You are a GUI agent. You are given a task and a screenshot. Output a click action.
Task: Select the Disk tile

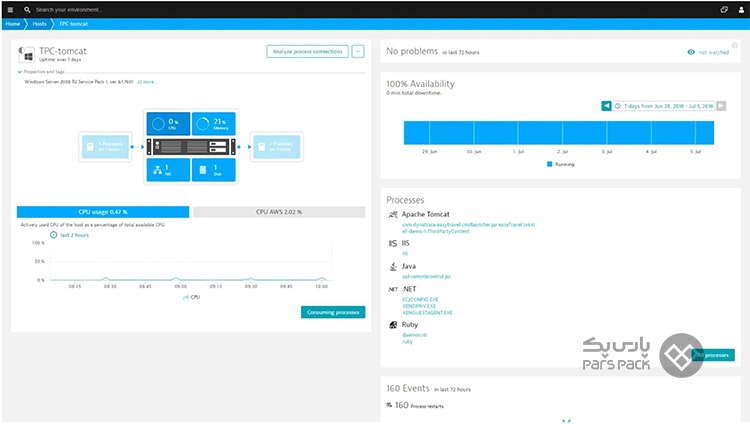214,170
